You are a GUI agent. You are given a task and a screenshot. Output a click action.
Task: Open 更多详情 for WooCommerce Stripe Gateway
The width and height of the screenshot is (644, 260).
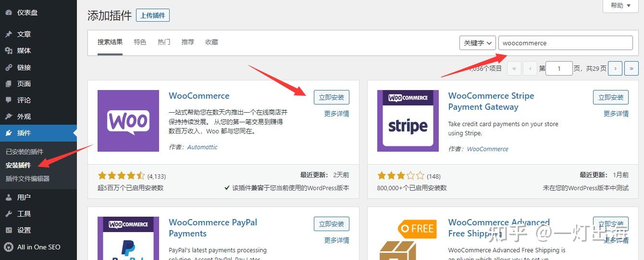616,114
